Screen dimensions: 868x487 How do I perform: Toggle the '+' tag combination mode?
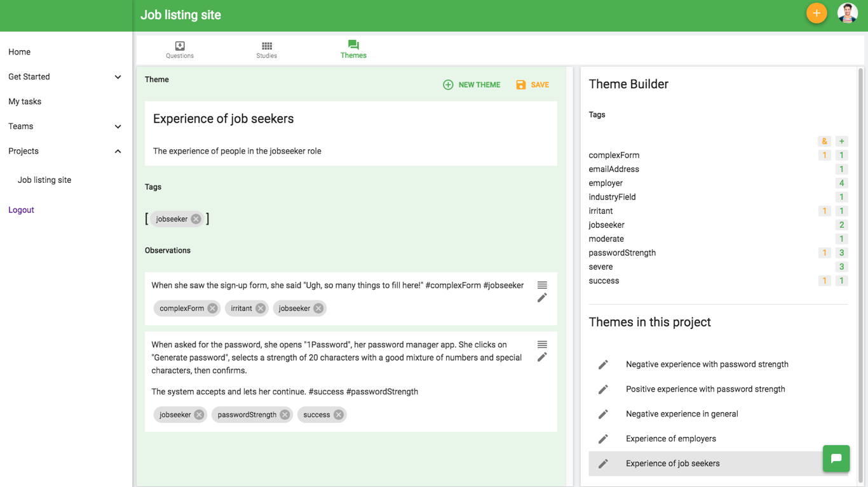coord(841,141)
